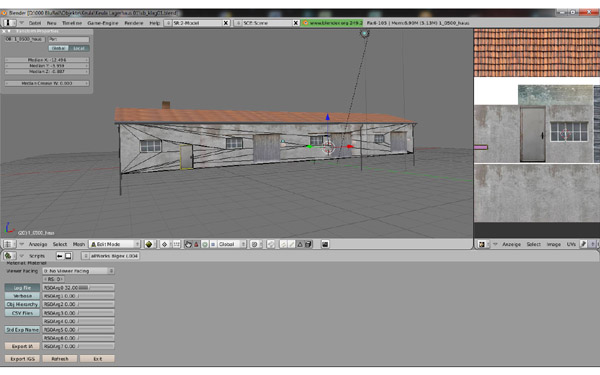Image resolution: width=600 pixels, height=375 pixels.
Task: Collapse the Scripts header menus arrow
Action: click(x=22, y=256)
